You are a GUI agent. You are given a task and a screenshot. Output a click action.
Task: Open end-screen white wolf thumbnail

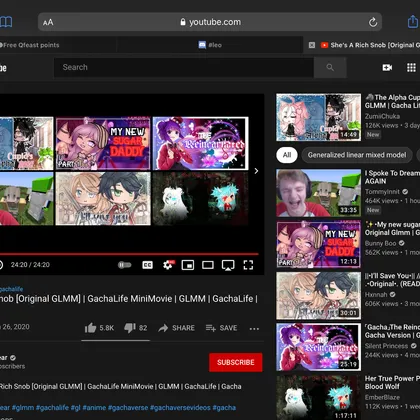coord(200,198)
